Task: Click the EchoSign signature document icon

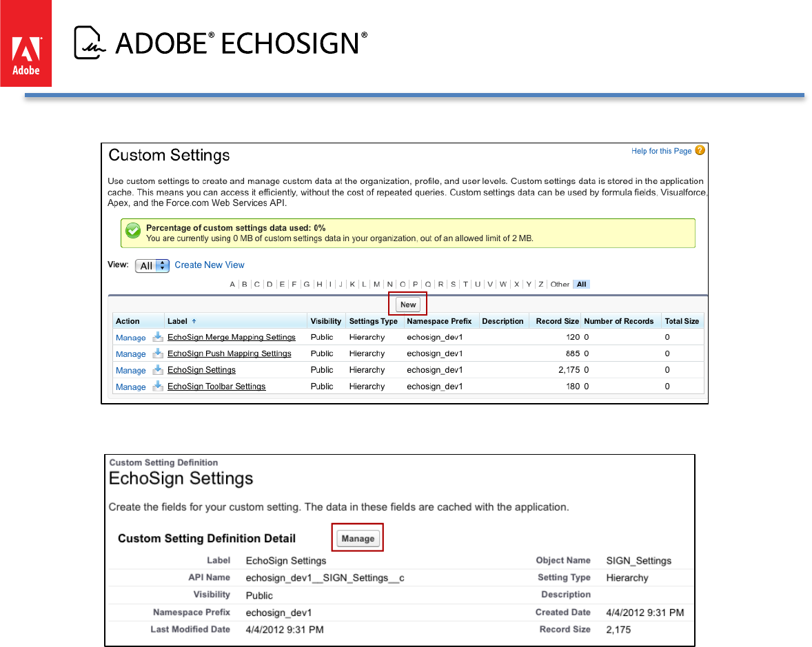Action: 90,43
